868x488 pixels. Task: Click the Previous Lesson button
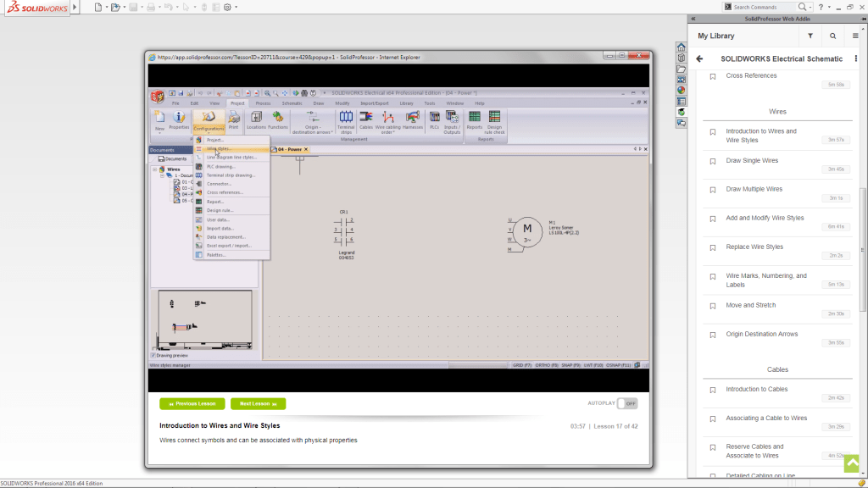[x=192, y=404]
